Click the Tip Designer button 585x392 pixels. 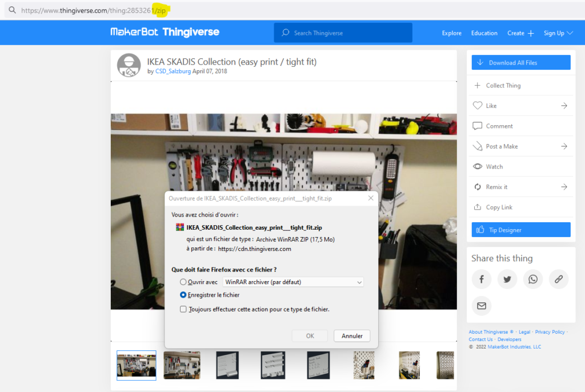(x=521, y=230)
